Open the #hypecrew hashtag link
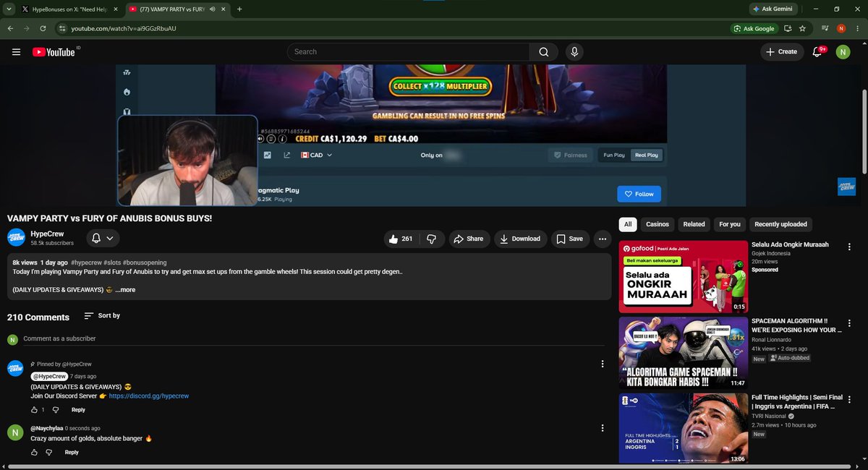The image size is (868, 470). coord(86,262)
